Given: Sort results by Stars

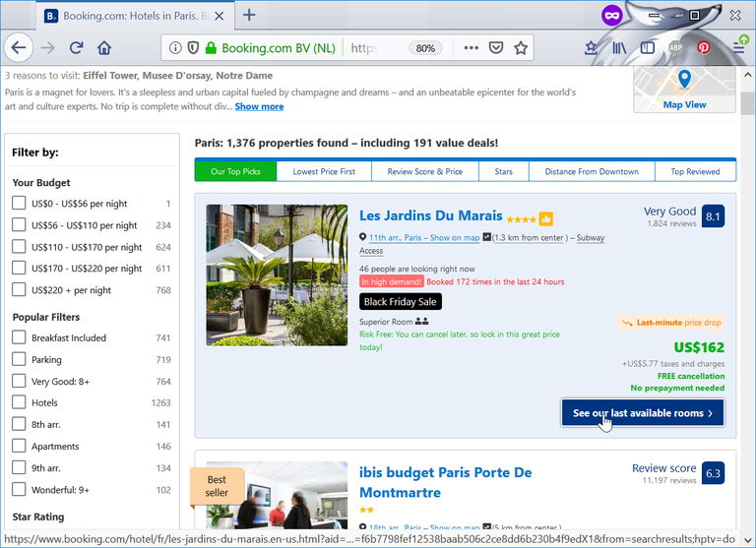Looking at the screenshot, I should click(503, 171).
